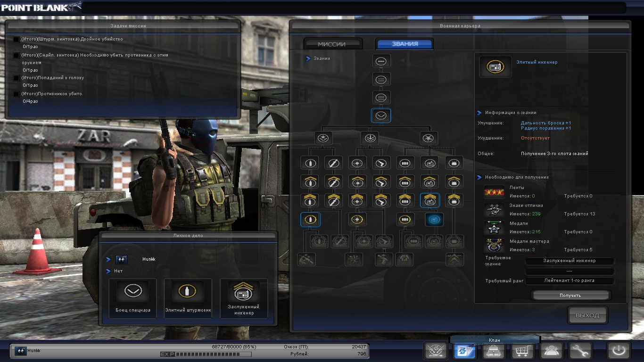The image size is (644, 362).
Task: Select the bullet rank without chevrons
Action: 310,163
